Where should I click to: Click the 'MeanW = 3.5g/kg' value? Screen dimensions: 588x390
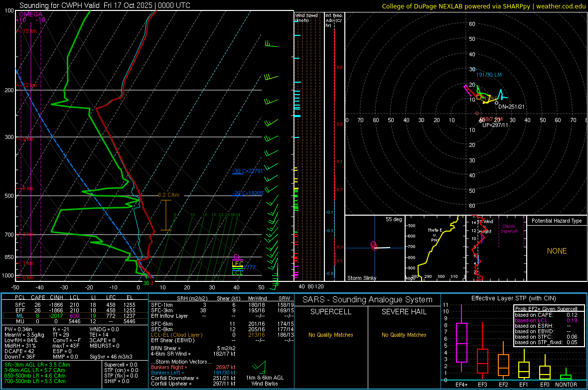24,335
